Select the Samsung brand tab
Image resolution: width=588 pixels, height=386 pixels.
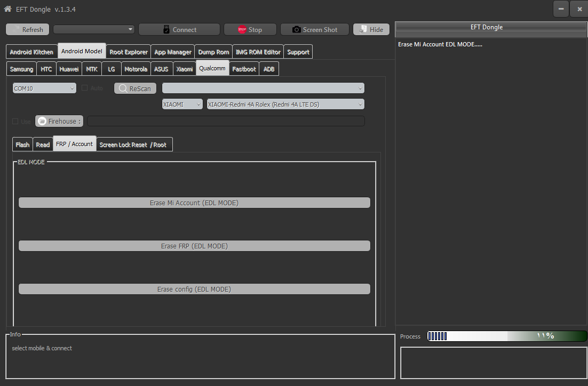coord(22,69)
